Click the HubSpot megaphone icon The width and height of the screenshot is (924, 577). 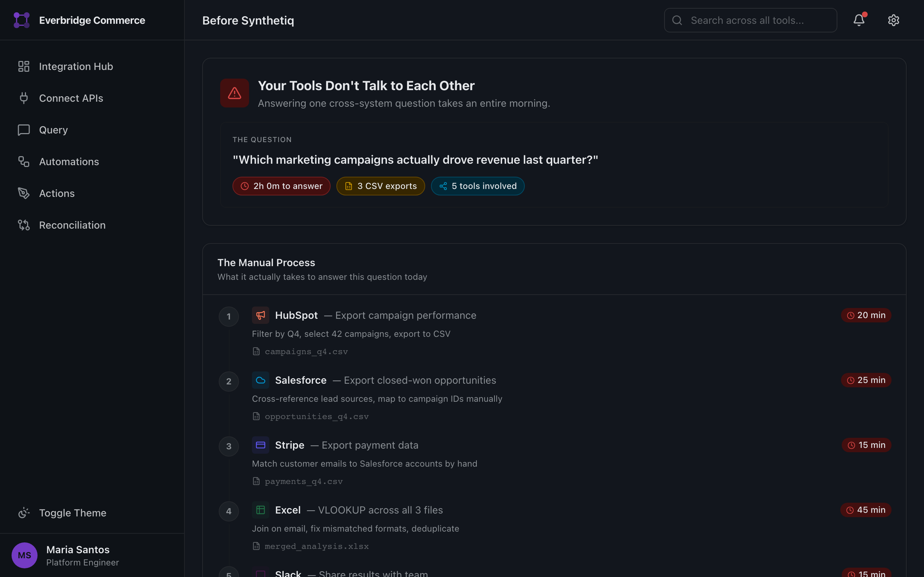pyautogui.click(x=260, y=315)
